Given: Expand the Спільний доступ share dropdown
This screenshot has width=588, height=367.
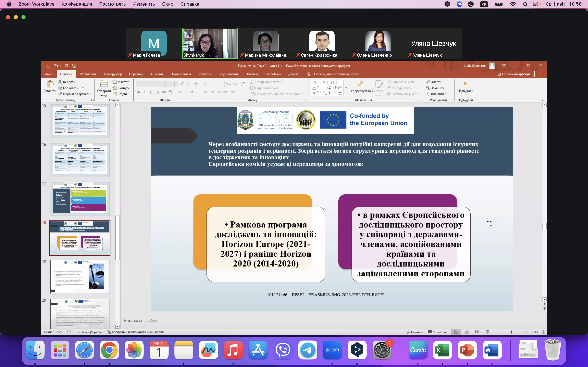Looking at the screenshot, I should pos(533,74).
